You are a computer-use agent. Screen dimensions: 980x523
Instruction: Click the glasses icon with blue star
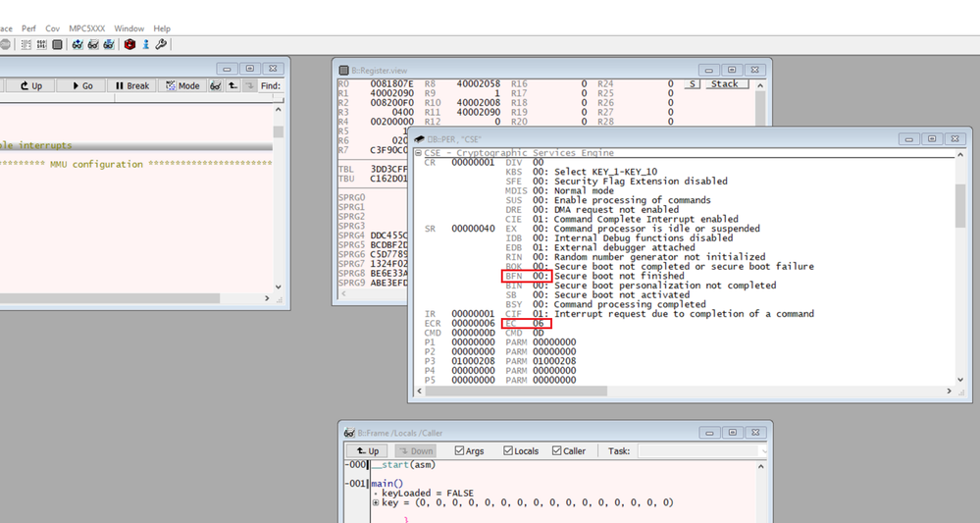pyautogui.click(x=77, y=44)
